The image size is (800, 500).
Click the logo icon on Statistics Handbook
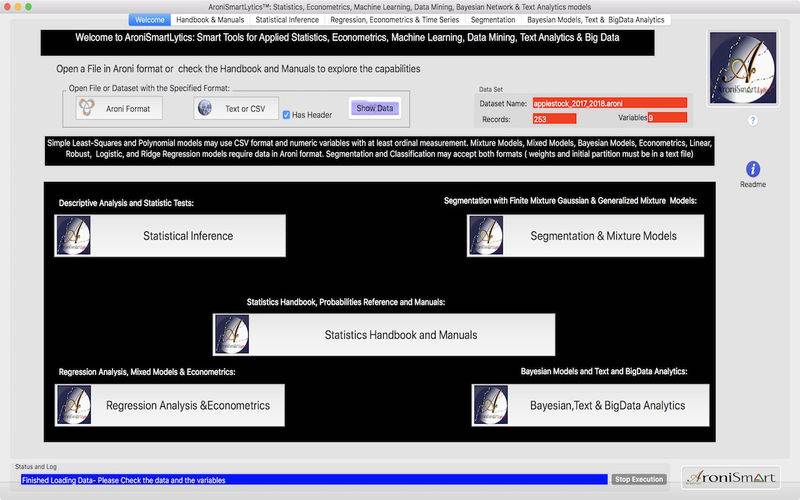pyautogui.click(x=232, y=335)
